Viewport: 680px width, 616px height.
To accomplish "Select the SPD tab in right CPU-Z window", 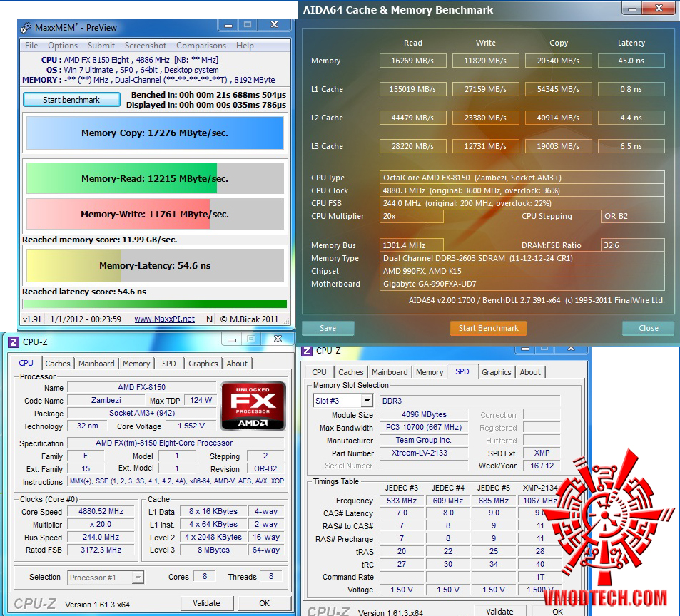I will (x=462, y=371).
